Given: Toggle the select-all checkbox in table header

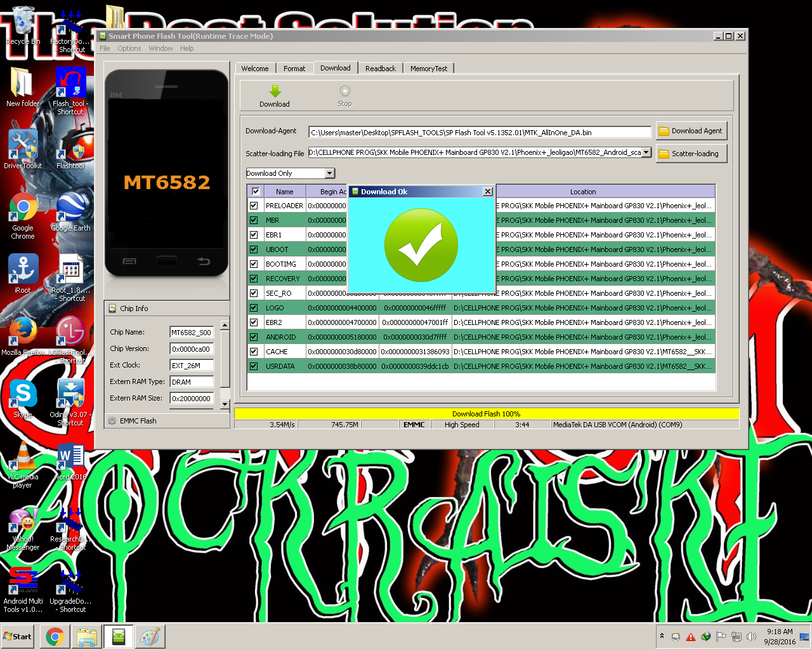Looking at the screenshot, I should (x=256, y=191).
